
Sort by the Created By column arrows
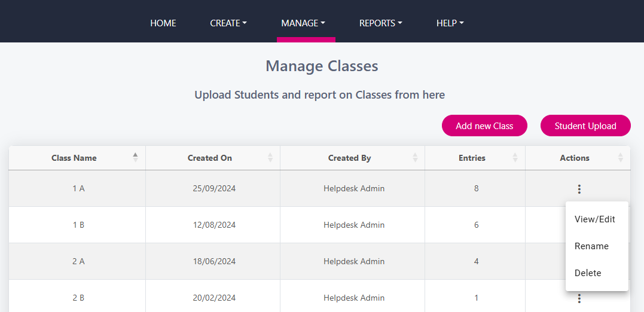tap(415, 158)
